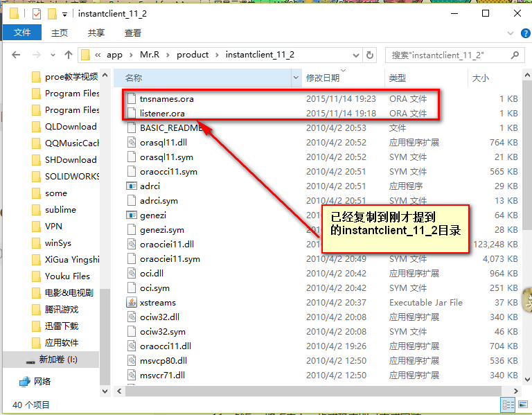Switch to the 查看 ribbon tab

pyautogui.click(x=133, y=33)
